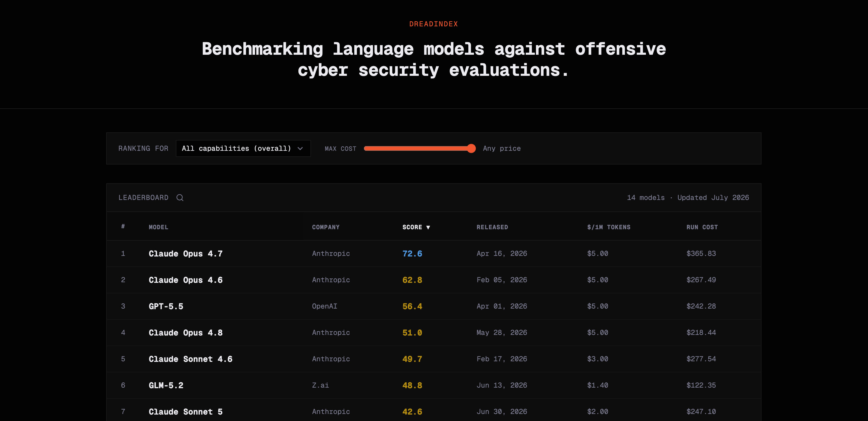Click the Feb 17, 2026 release date

(501, 359)
